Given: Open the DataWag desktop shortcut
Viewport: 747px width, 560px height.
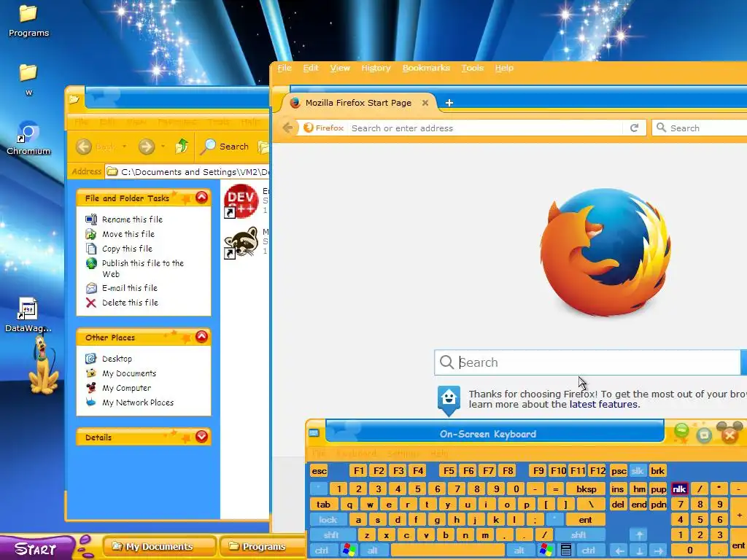Looking at the screenshot, I should point(28,314).
